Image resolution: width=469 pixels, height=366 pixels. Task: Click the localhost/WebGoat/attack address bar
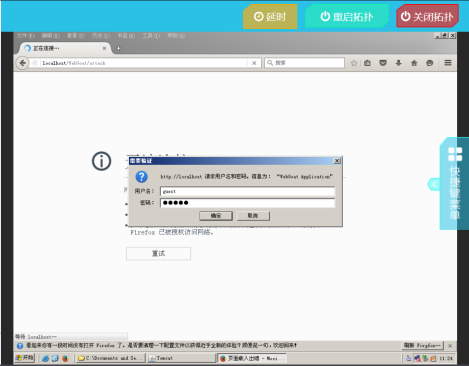pos(143,63)
